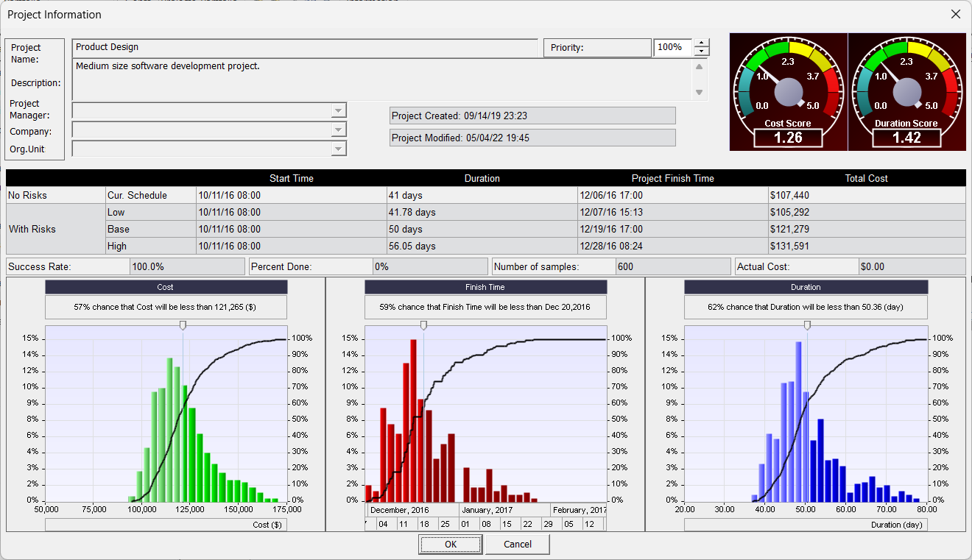
Task: Click the Cost histogram chart header
Action: (165, 287)
